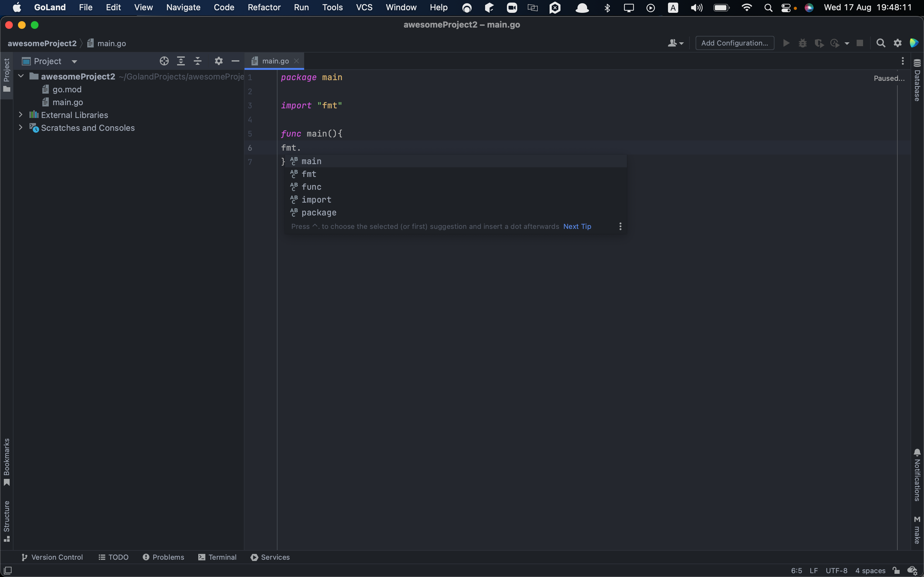Toggle the Structure tool window
Screen dimensions: 924x577
click(6, 521)
